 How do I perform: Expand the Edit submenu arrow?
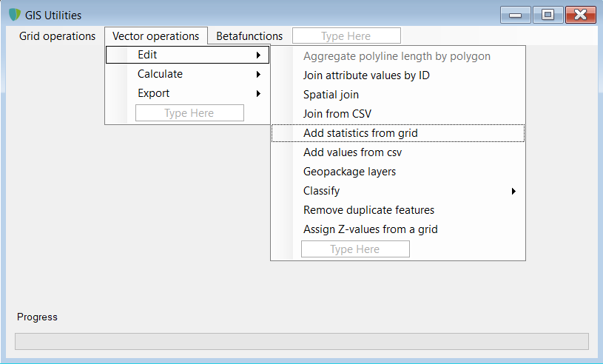click(258, 55)
